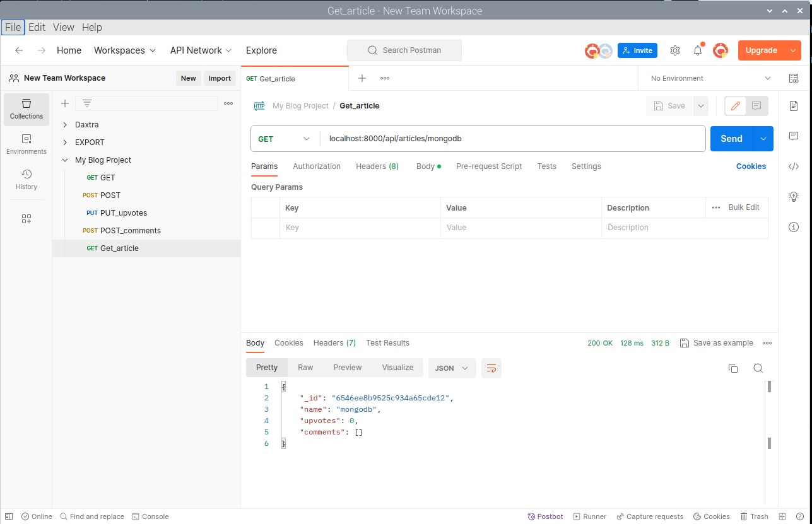The image size is (812, 524).
Task: Select the Raw response view
Action: pyautogui.click(x=305, y=368)
